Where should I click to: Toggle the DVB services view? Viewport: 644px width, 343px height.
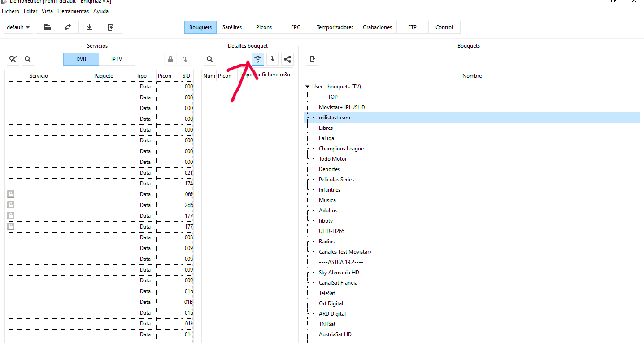[x=81, y=59]
